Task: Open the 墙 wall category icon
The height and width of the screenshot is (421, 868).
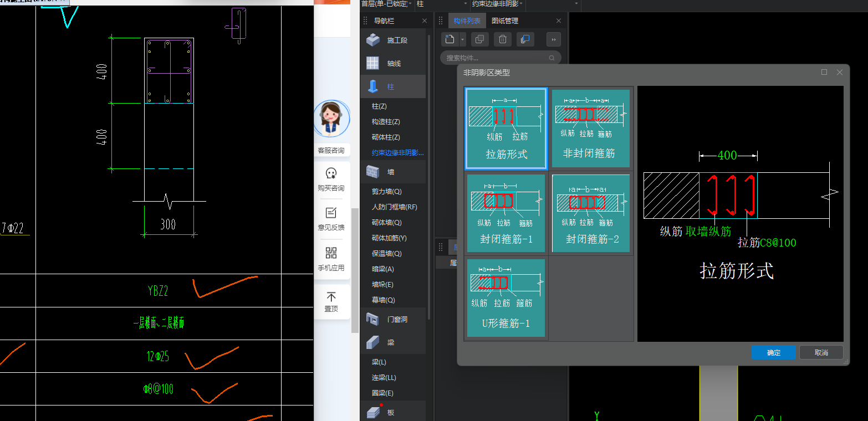Action: [373, 172]
